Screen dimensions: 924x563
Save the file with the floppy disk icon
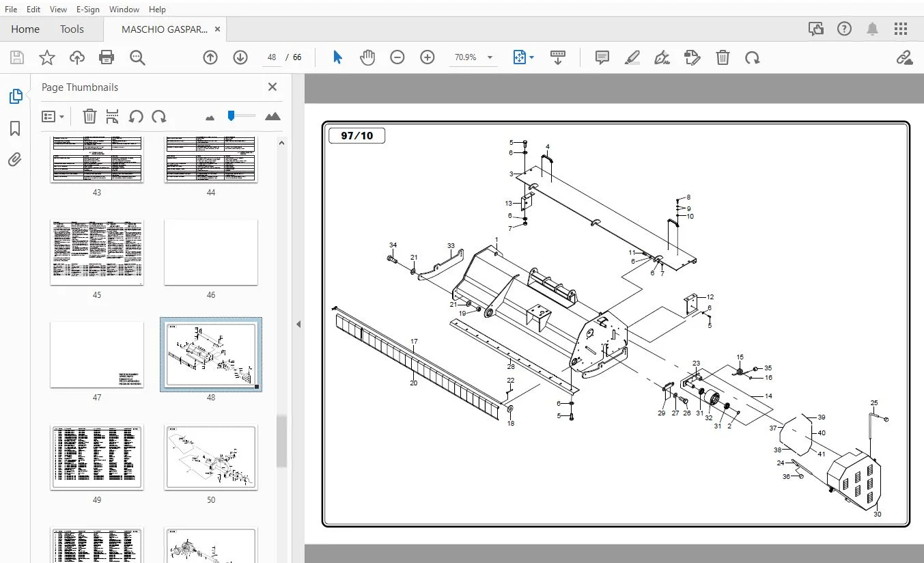click(x=16, y=57)
